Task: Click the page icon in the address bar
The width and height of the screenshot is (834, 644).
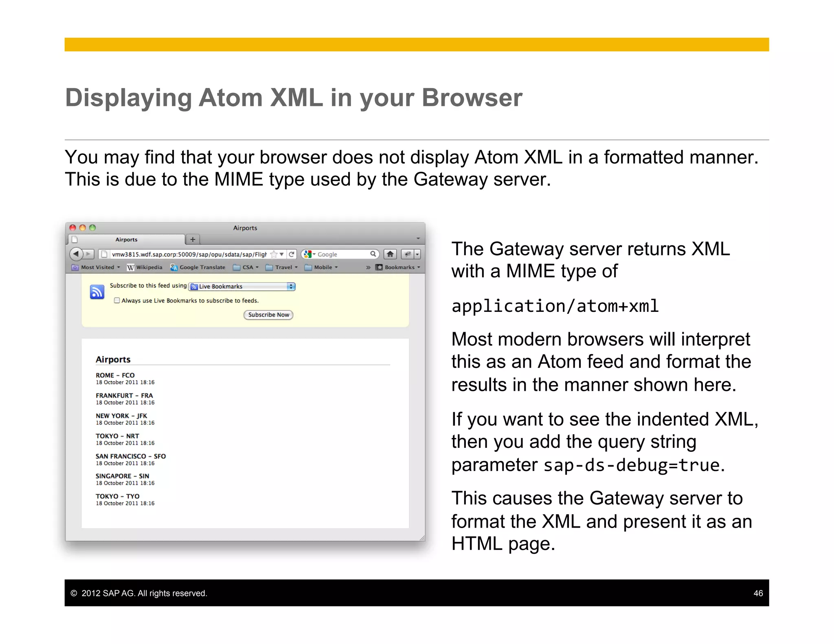Action: click(x=104, y=254)
